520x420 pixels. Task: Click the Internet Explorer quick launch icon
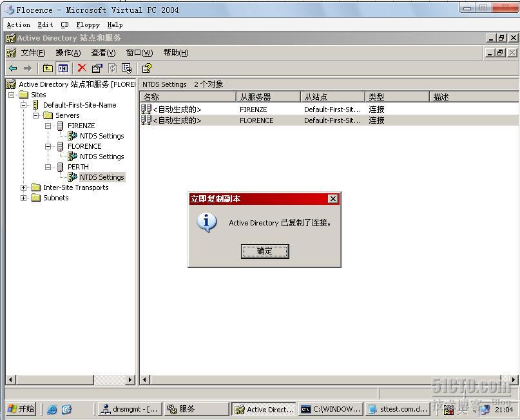tap(52, 410)
